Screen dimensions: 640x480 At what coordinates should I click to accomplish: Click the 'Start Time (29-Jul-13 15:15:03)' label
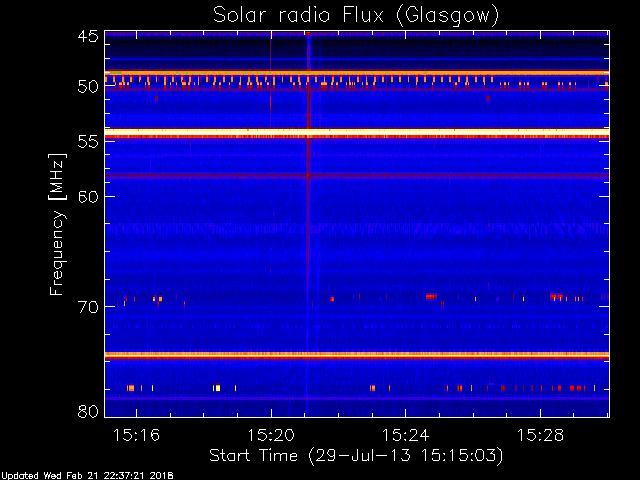point(356,456)
